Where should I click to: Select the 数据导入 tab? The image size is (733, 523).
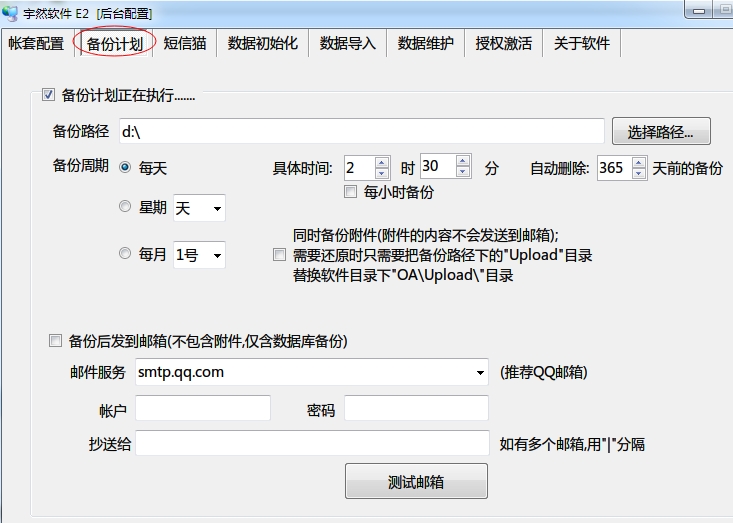tap(347, 43)
